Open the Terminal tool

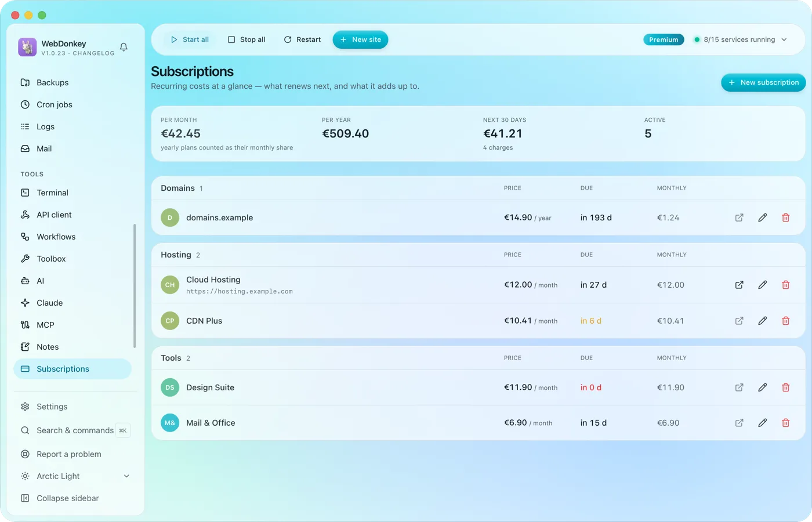pos(72,193)
